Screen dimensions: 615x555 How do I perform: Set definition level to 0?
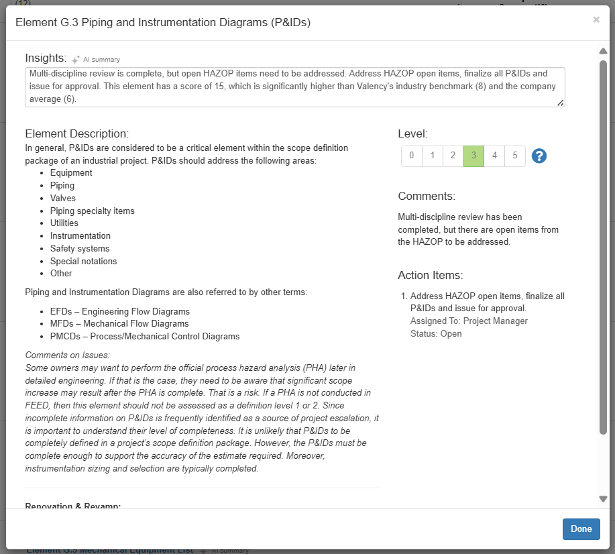pyautogui.click(x=411, y=156)
